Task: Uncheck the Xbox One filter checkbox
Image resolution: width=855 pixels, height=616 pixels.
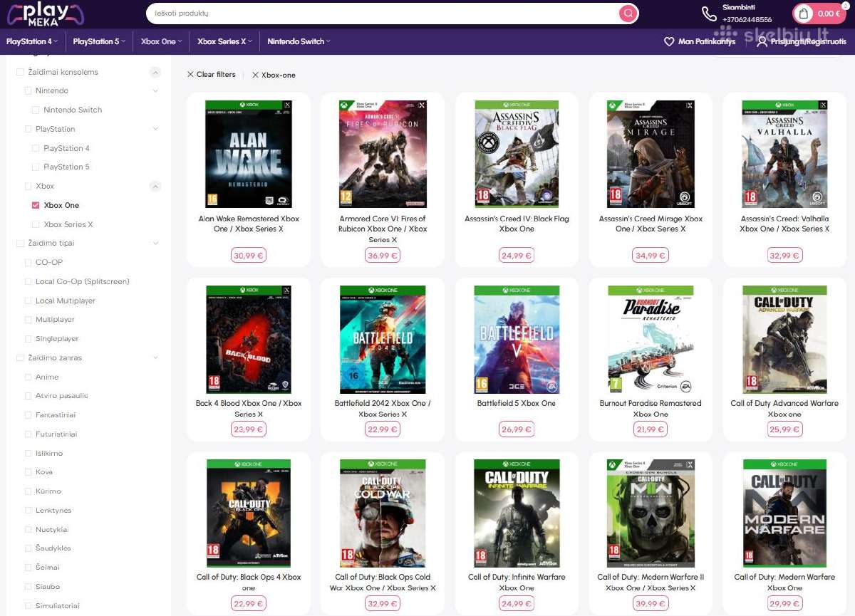Action: click(x=36, y=205)
